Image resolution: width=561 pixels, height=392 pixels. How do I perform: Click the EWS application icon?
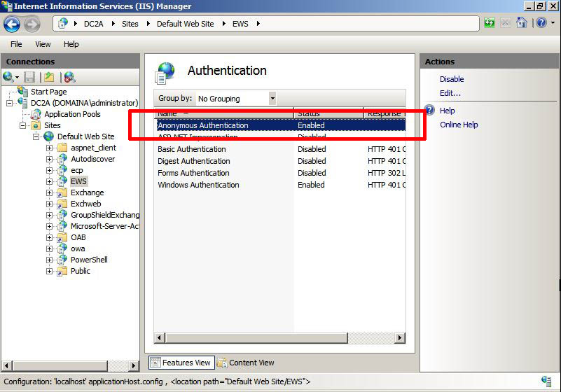click(62, 181)
